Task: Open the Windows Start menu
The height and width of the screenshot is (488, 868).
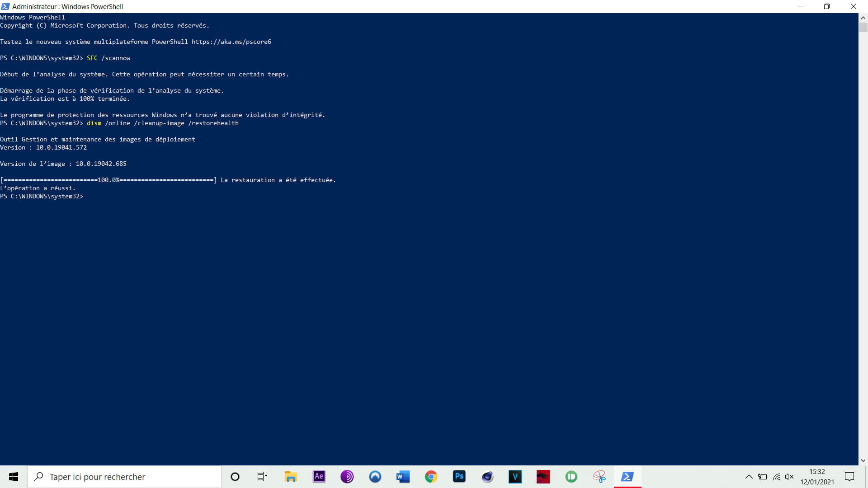Action: [14, 477]
